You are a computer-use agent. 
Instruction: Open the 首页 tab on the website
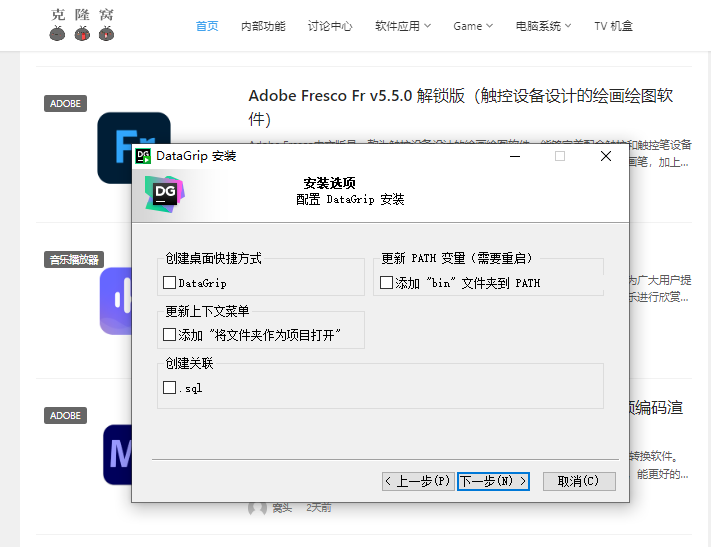click(207, 26)
